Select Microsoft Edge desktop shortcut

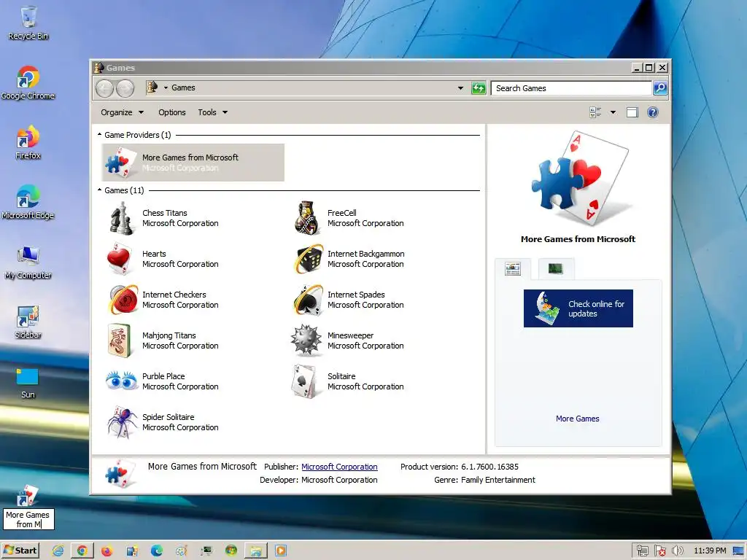tap(28, 203)
